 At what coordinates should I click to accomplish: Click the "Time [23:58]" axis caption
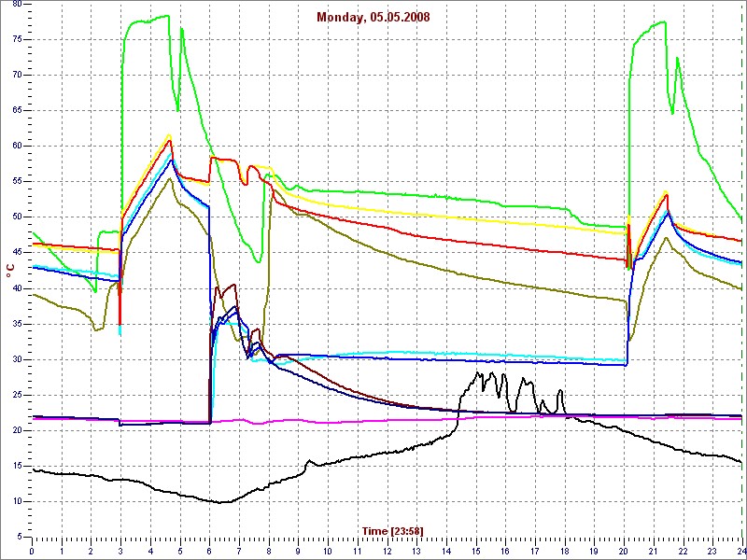[392, 530]
